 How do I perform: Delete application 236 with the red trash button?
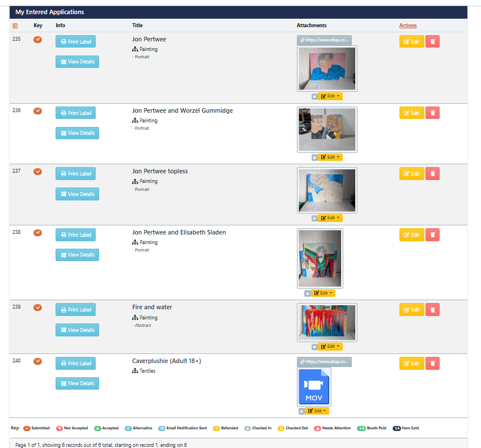click(432, 113)
